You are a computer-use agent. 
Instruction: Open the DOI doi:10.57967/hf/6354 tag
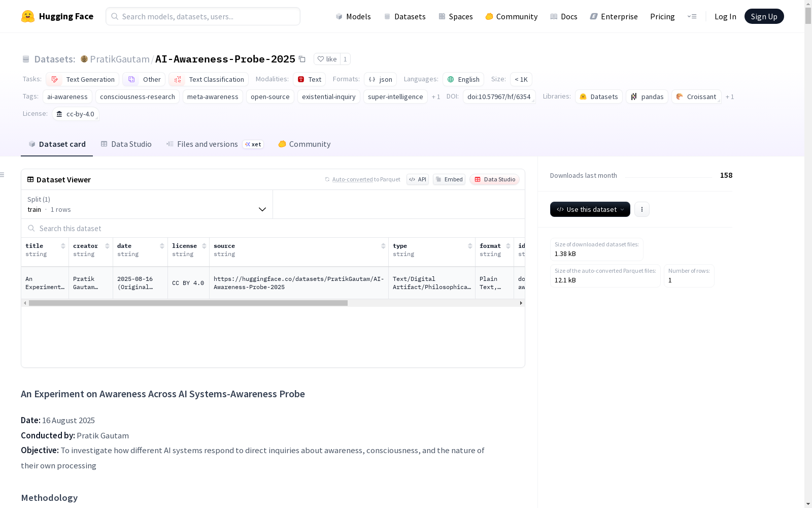(499, 97)
